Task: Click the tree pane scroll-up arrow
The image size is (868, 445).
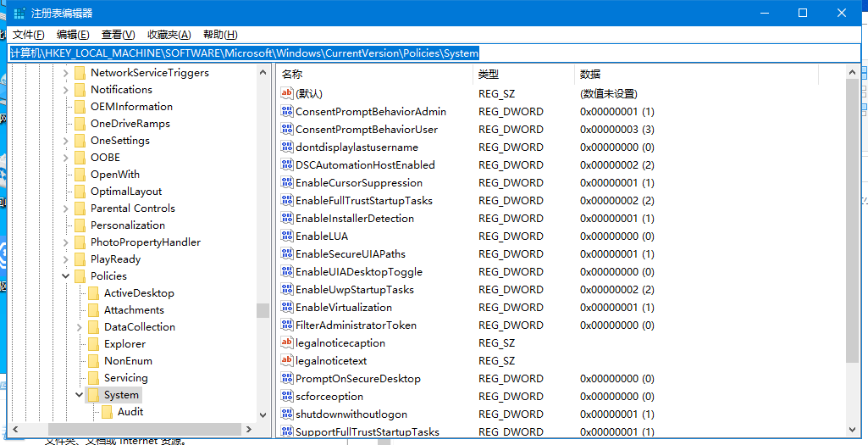Action: (x=263, y=71)
